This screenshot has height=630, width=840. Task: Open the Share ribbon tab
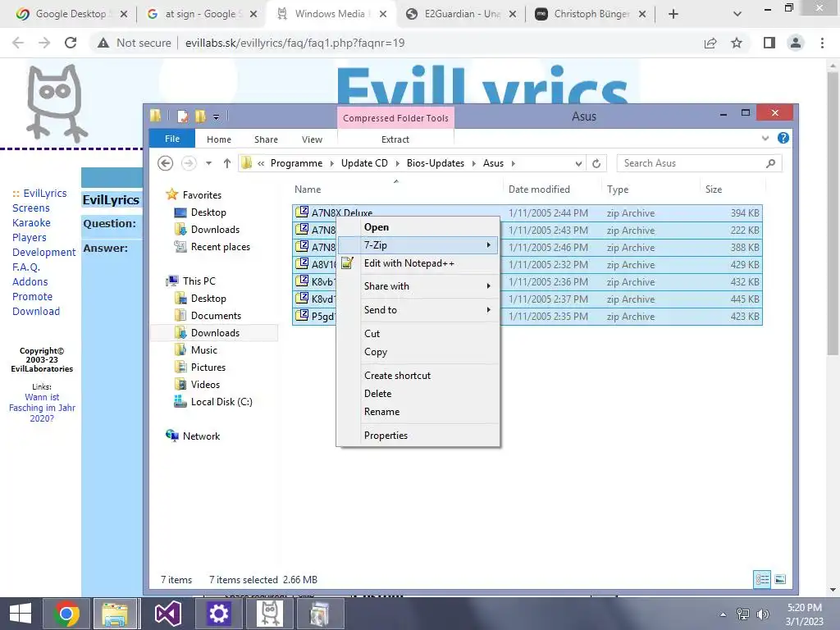pyautogui.click(x=266, y=139)
